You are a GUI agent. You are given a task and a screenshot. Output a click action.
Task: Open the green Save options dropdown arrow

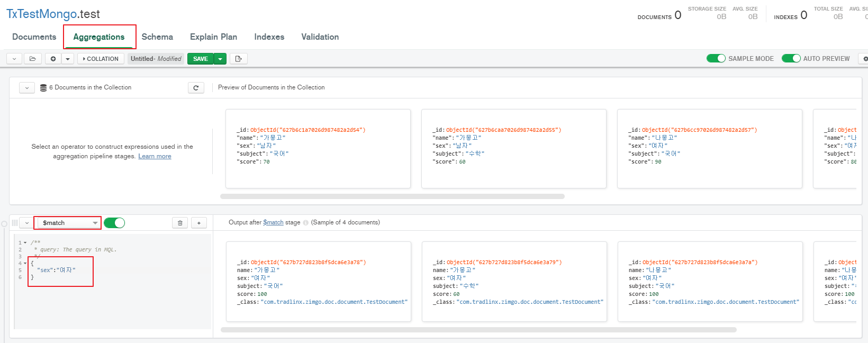(x=220, y=59)
